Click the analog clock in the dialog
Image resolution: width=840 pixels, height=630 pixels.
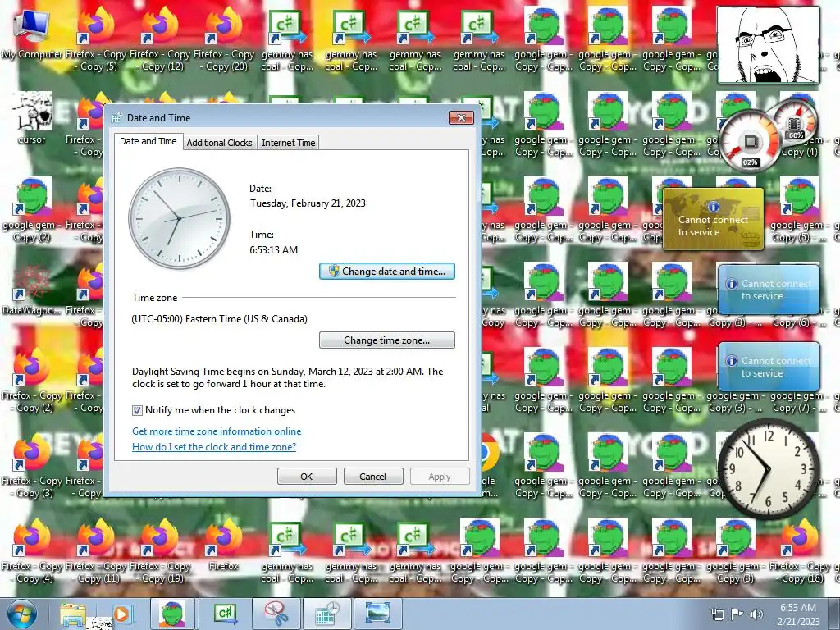(179, 218)
